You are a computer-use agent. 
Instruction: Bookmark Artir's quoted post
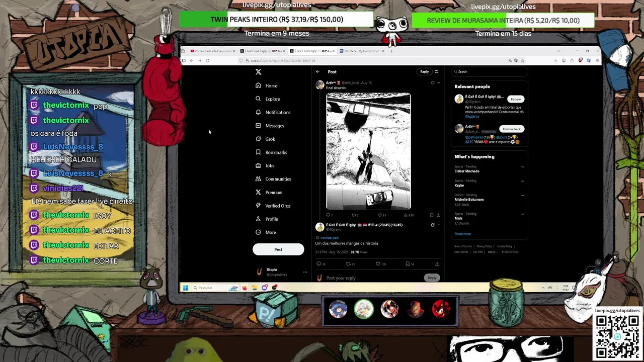coord(431,215)
